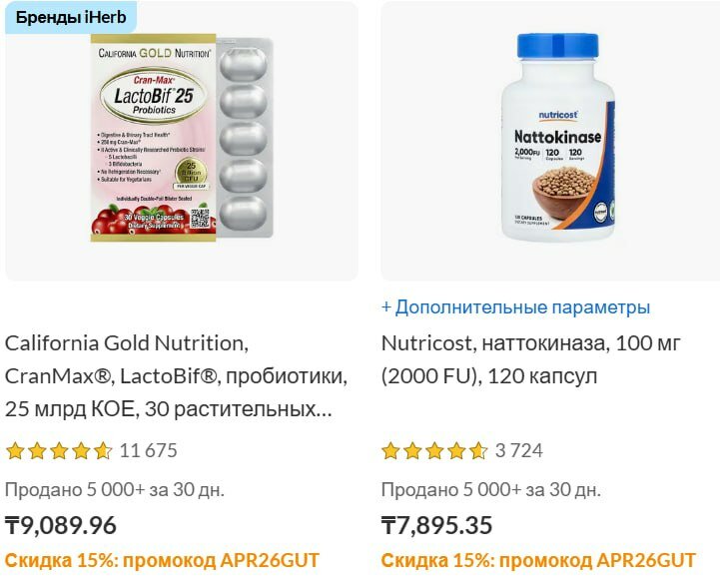The width and height of the screenshot is (720, 588).
Task: Click price ₸9,089.96
Action: click(x=61, y=525)
